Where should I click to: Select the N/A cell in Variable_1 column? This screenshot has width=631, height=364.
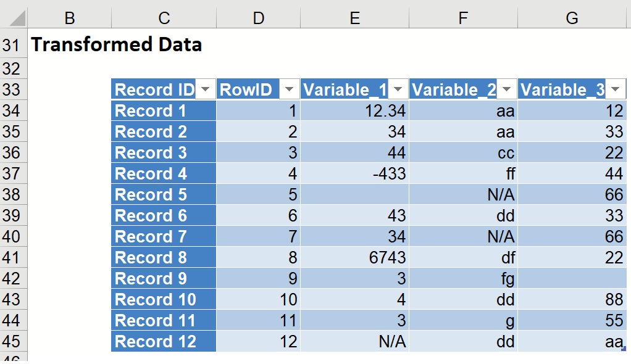click(x=355, y=341)
